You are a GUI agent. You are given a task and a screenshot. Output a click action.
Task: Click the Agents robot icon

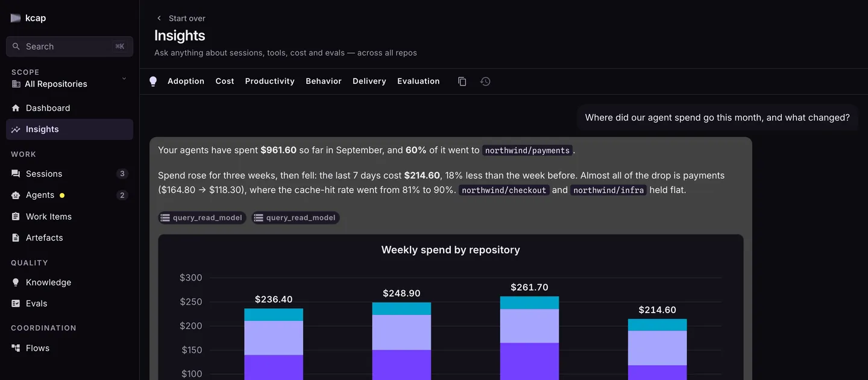[16, 195]
